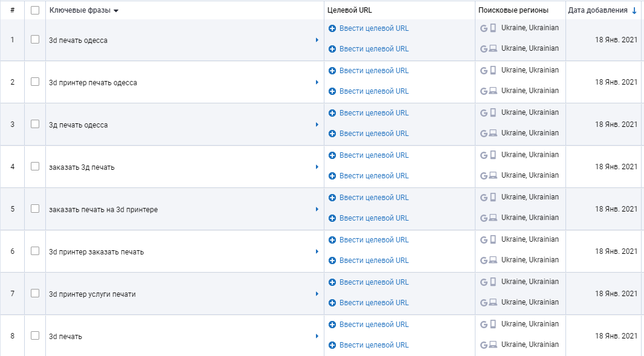Click the mobile device icon in row 5
The width and height of the screenshot is (644, 356).
coord(493,197)
